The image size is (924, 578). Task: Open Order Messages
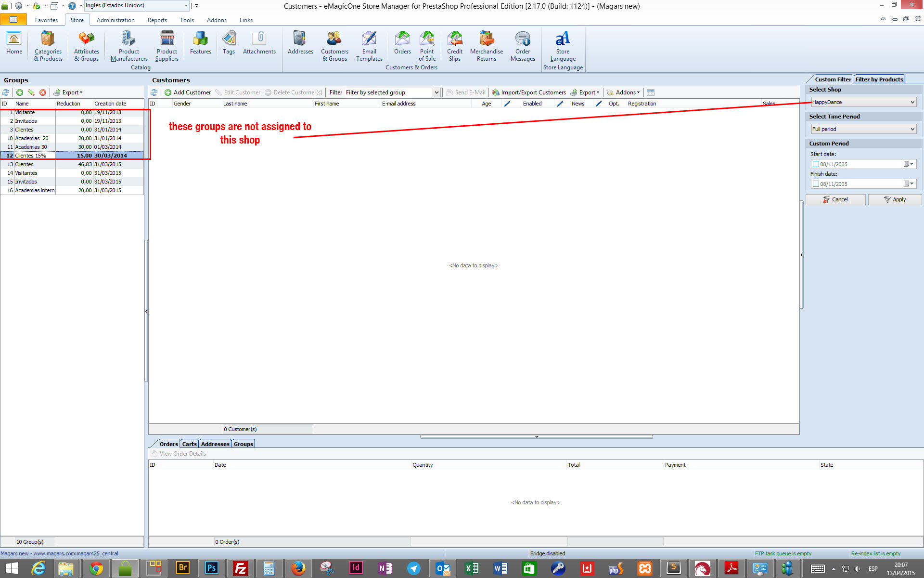(523, 46)
